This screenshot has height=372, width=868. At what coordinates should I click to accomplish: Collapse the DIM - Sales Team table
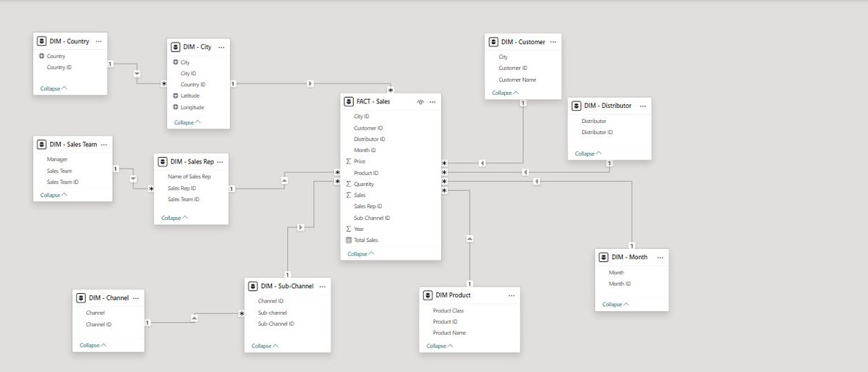click(54, 195)
